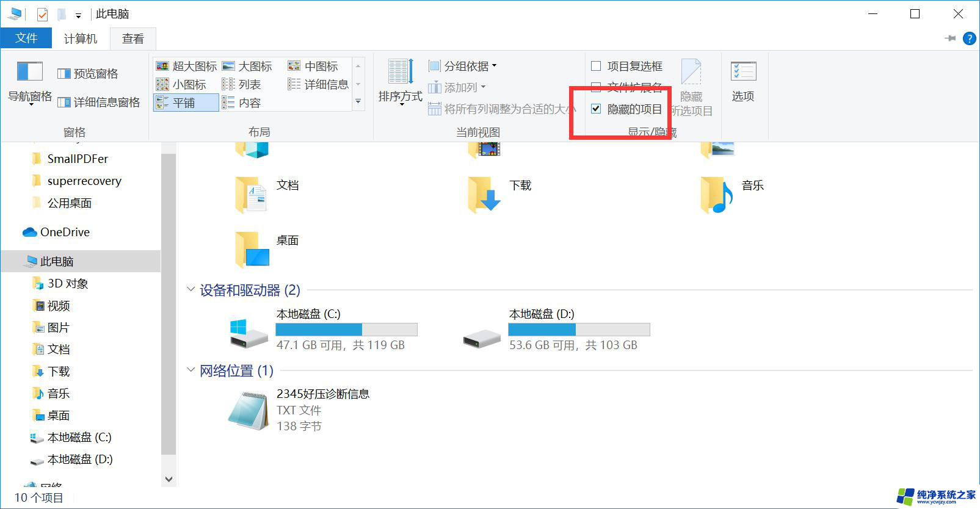Viewport: 980px width, 509px height.
Task: Select Desktop (桌面) folder icon
Action: [x=252, y=249]
